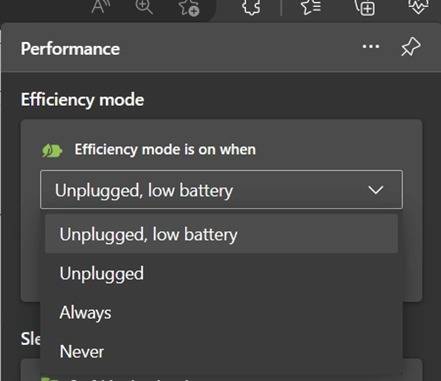Click the Performance panel title

point(70,49)
